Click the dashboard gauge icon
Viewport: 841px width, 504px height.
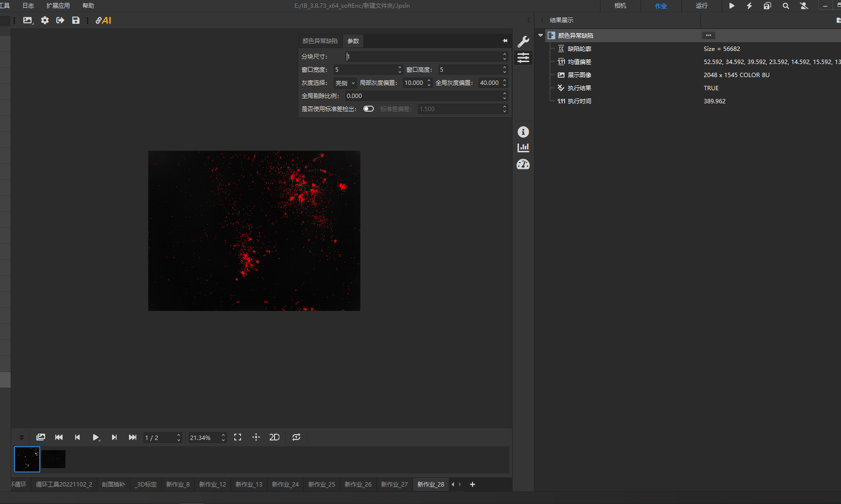523,164
